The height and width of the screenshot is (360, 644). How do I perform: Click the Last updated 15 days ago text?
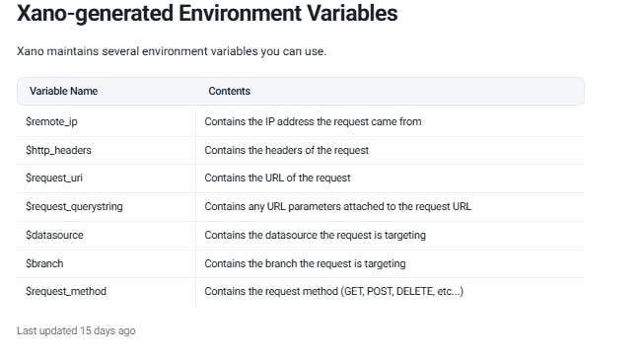coord(76,330)
